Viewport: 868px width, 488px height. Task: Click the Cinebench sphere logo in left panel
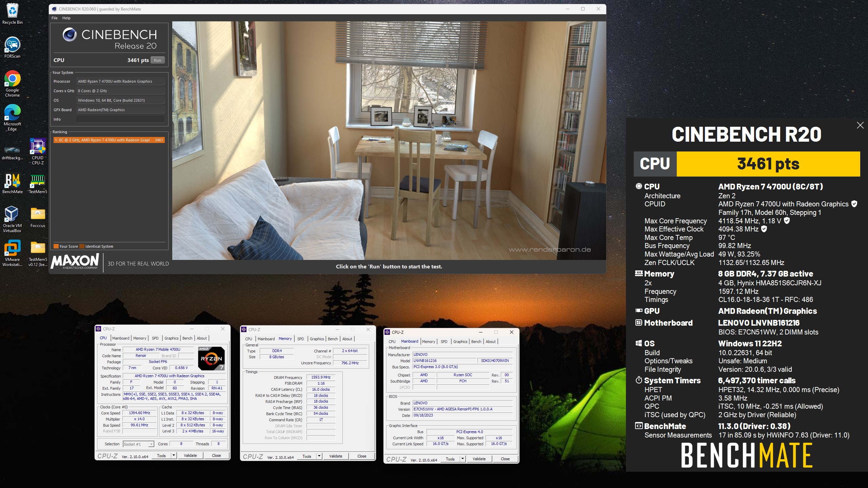tap(70, 35)
